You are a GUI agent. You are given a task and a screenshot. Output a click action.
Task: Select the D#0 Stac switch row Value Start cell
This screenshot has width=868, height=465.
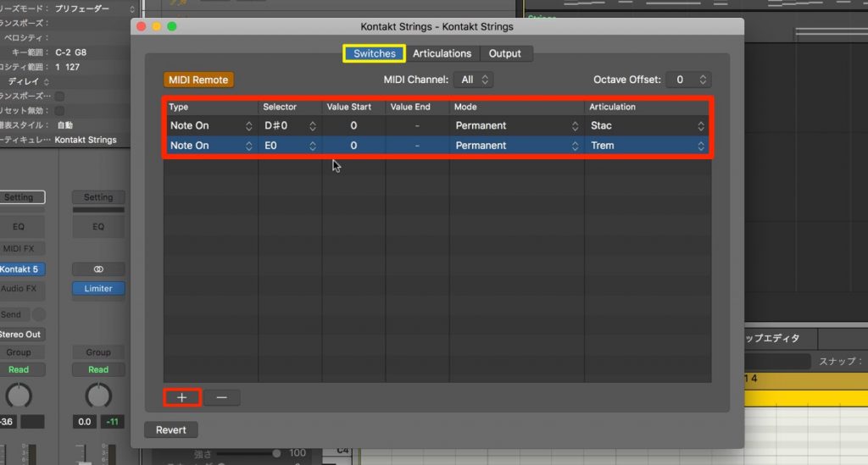[x=353, y=125]
